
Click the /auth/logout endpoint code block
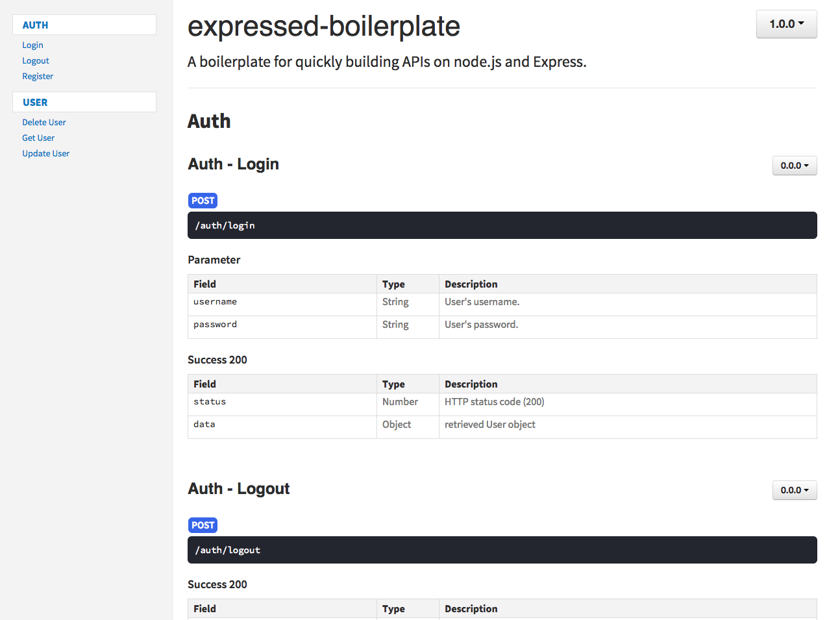click(502, 550)
